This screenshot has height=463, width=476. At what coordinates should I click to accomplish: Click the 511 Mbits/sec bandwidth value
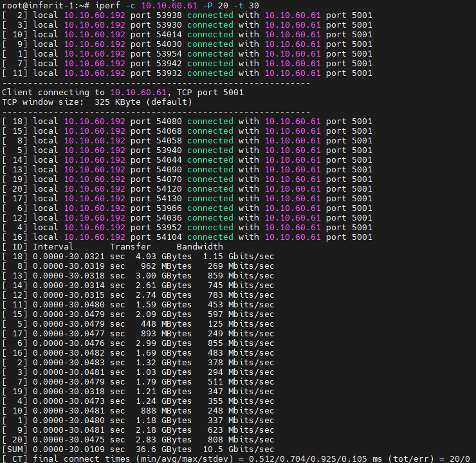click(241, 382)
